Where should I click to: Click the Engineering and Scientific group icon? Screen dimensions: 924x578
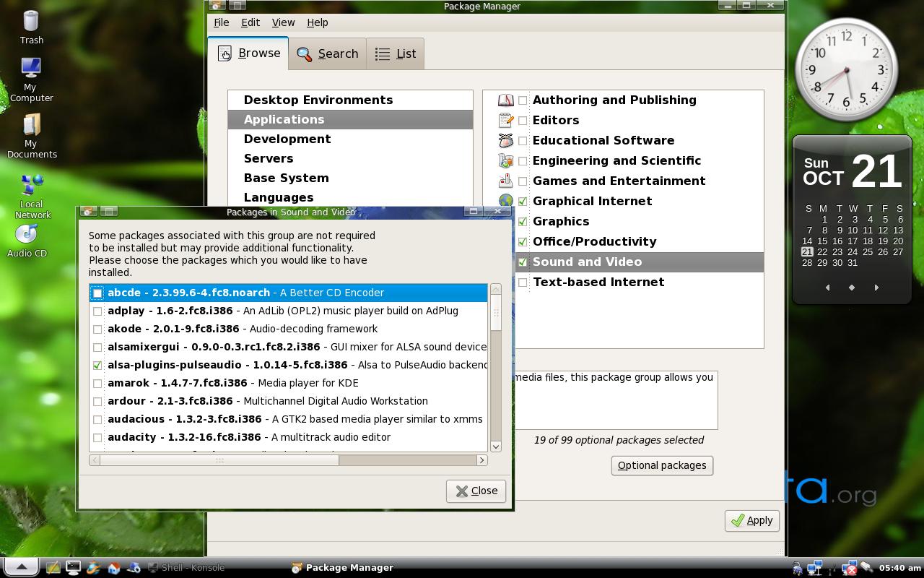[505, 161]
